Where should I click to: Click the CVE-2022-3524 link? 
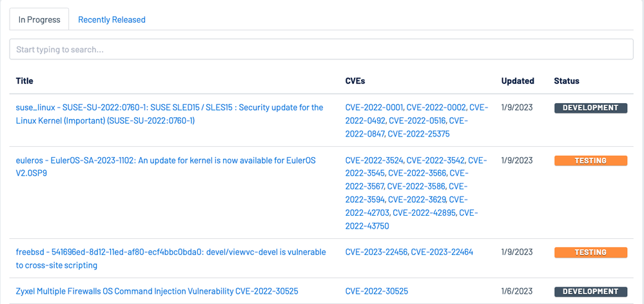pyautogui.click(x=374, y=160)
